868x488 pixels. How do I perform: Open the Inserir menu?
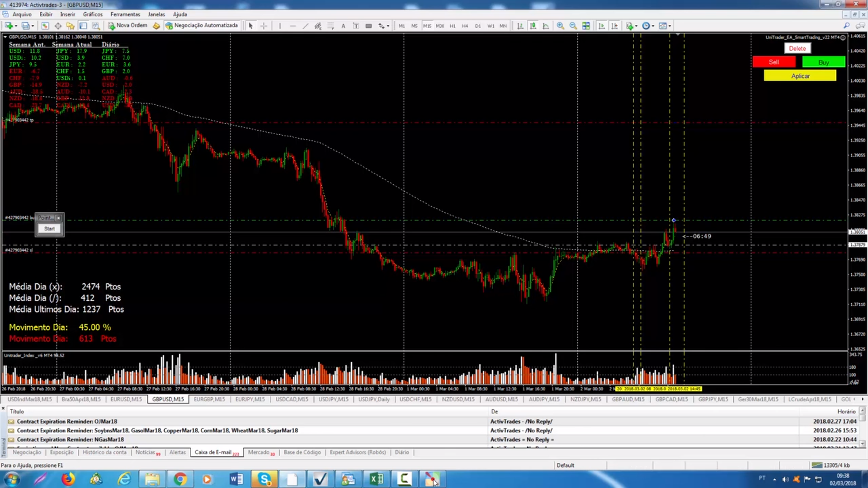click(67, 14)
